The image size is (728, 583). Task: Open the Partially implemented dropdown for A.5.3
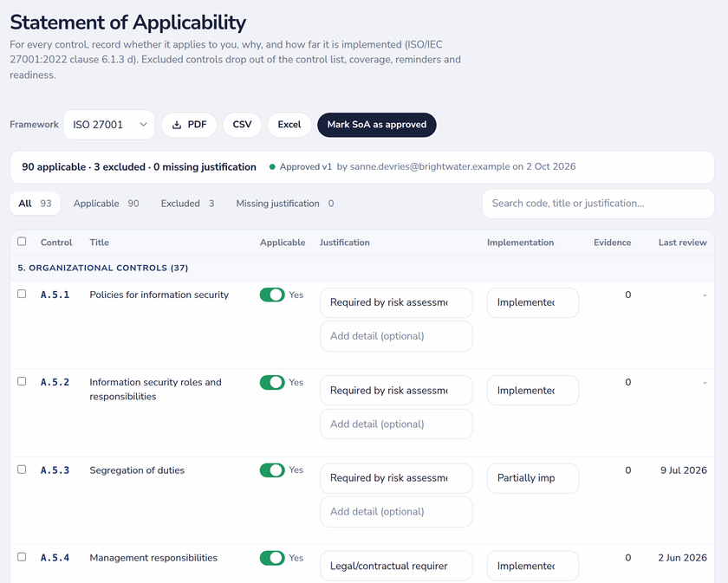pyautogui.click(x=532, y=478)
